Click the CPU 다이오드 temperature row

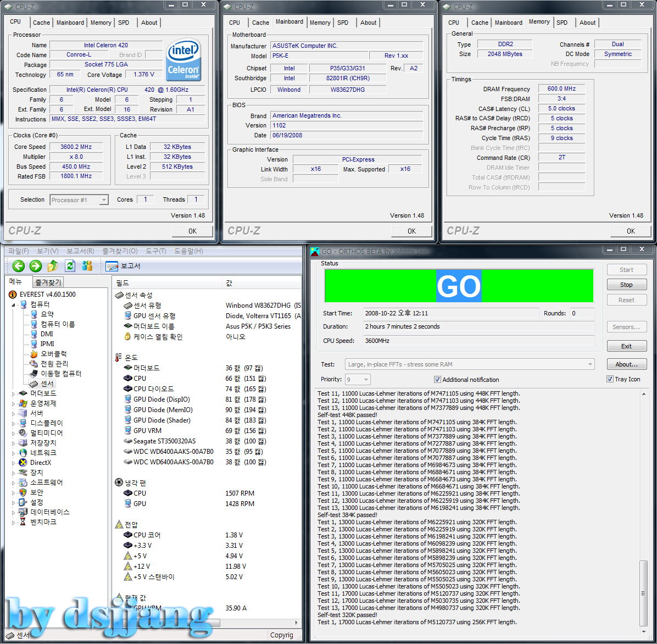click(207, 389)
